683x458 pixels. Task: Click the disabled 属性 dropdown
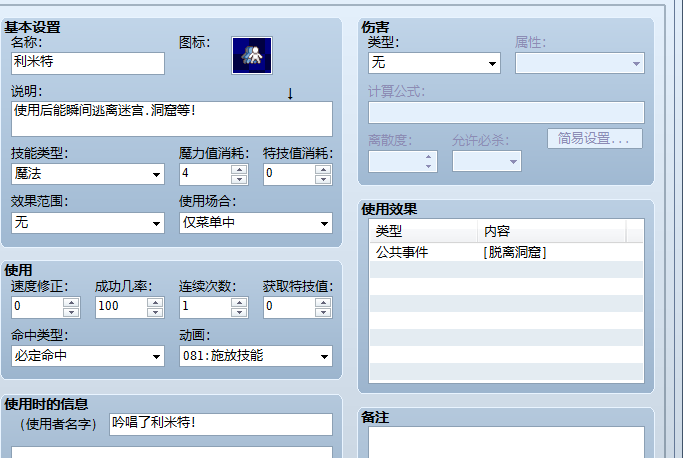580,63
